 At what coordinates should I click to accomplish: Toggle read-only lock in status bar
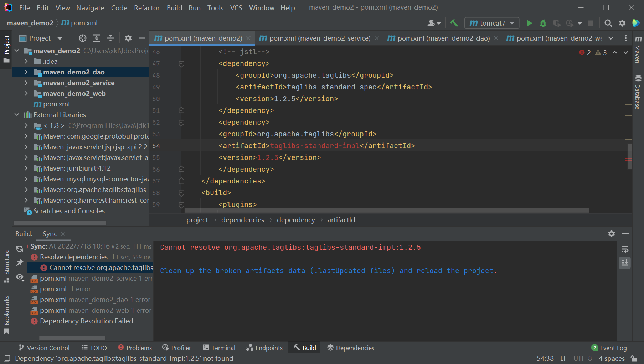click(634, 358)
